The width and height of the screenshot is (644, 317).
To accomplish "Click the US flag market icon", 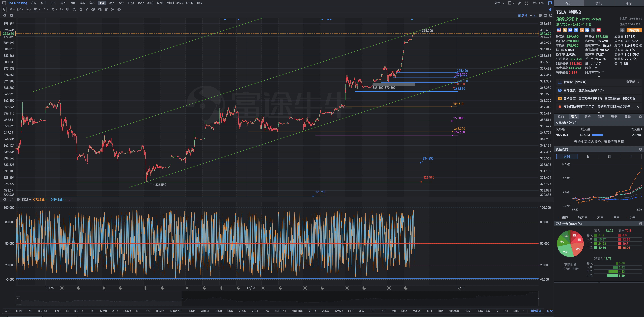I will tap(559, 30).
